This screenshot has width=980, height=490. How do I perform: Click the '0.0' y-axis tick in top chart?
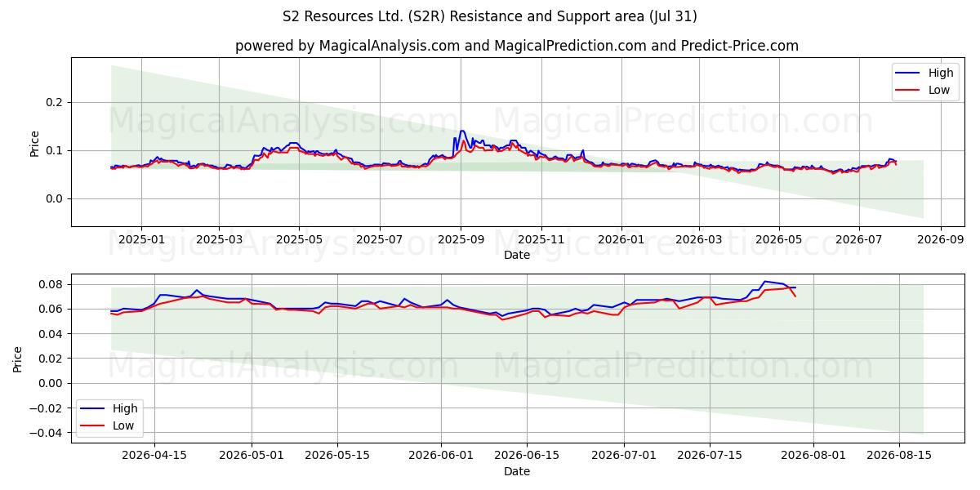click(x=56, y=198)
